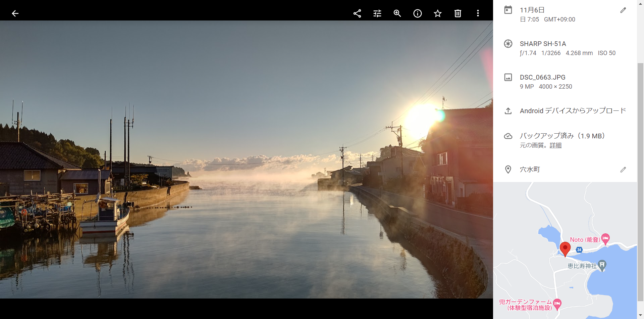Edit the date and time pencil
The height and width of the screenshot is (319, 644).
point(623,10)
